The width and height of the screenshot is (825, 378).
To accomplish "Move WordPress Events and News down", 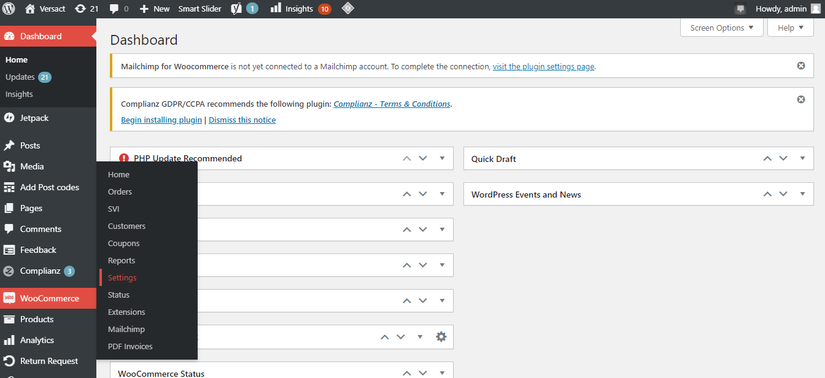I will [783, 194].
